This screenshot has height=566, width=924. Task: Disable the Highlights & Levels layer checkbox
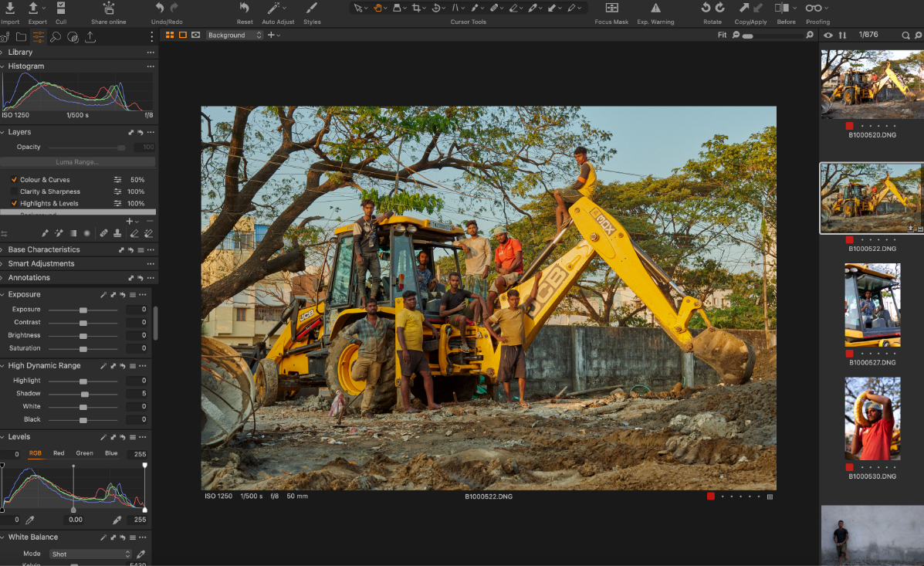coord(14,203)
